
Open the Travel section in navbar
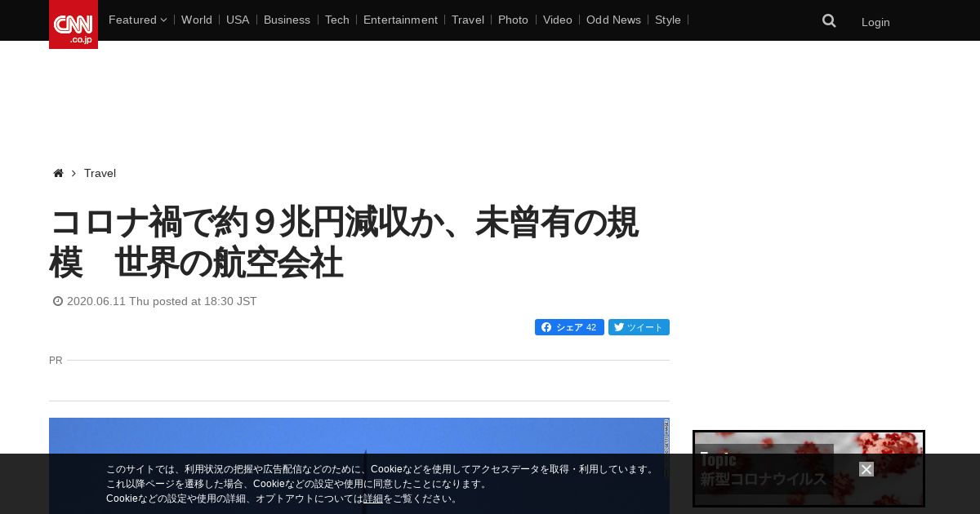coord(468,20)
